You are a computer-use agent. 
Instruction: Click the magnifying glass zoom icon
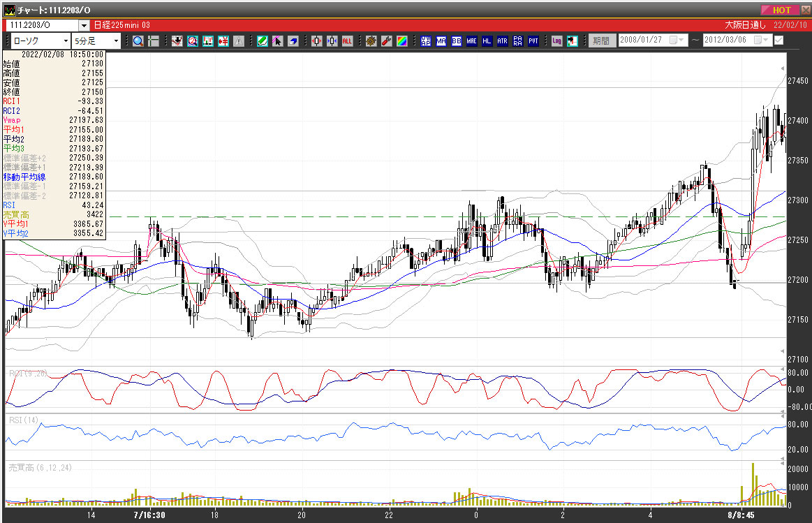point(138,41)
